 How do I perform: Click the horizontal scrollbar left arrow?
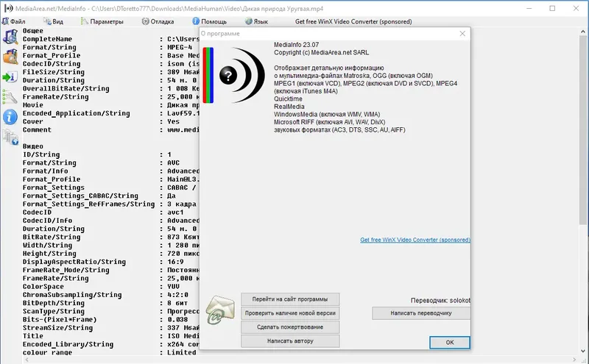point(27,360)
